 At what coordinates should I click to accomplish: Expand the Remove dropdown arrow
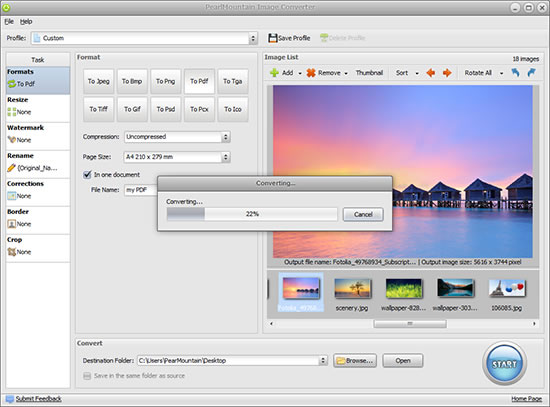(346, 73)
